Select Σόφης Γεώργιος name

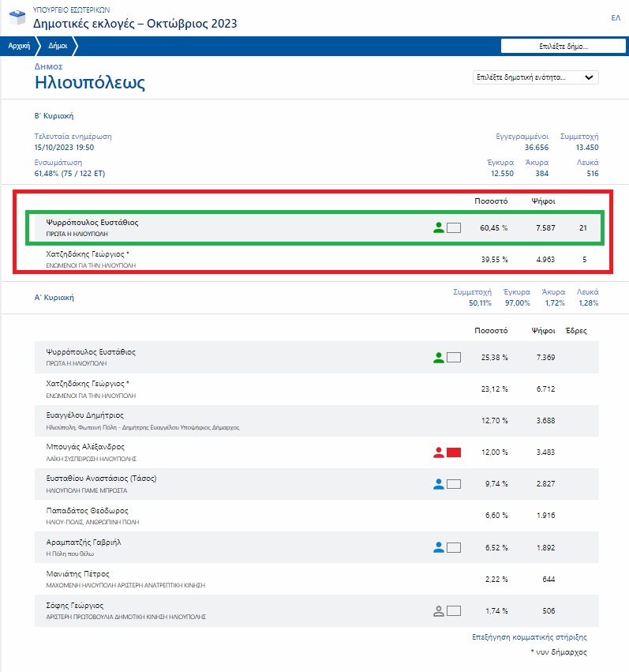tap(75, 606)
